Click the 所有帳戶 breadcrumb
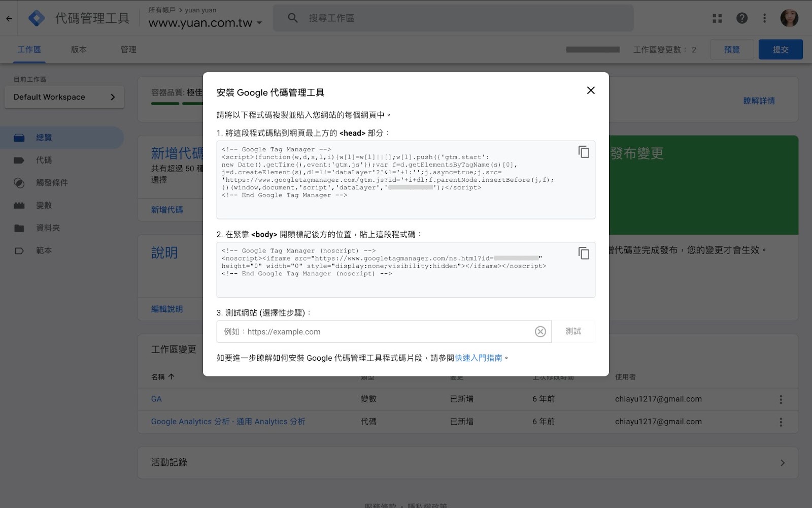Image resolution: width=812 pixels, height=508 pixels. (162, 10)
